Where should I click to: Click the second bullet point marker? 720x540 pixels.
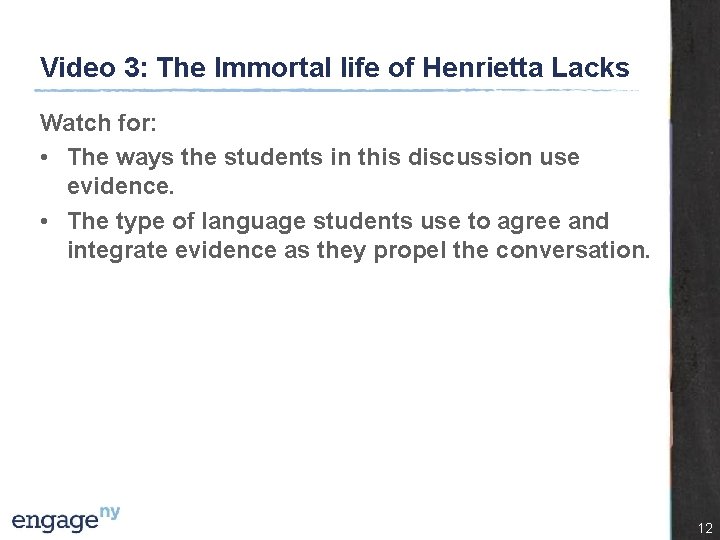(46, 221)
